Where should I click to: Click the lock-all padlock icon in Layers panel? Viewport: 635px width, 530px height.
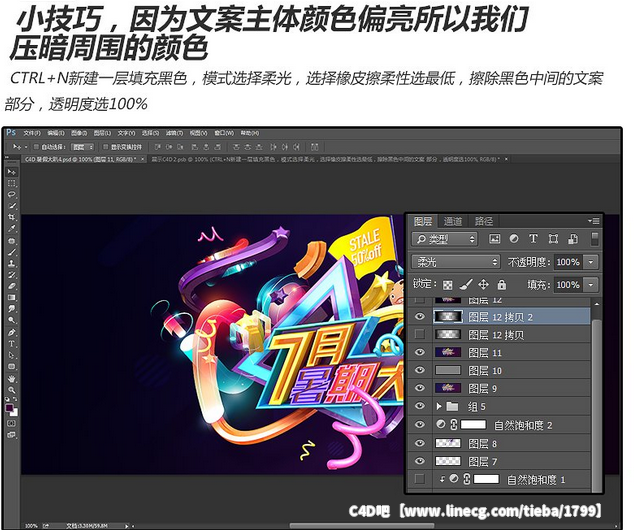502,285
